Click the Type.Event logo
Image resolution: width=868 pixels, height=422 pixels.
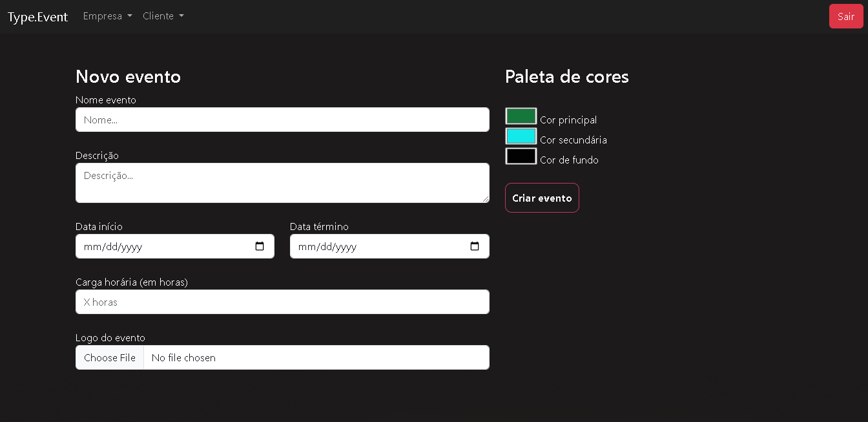click(37, 16)
